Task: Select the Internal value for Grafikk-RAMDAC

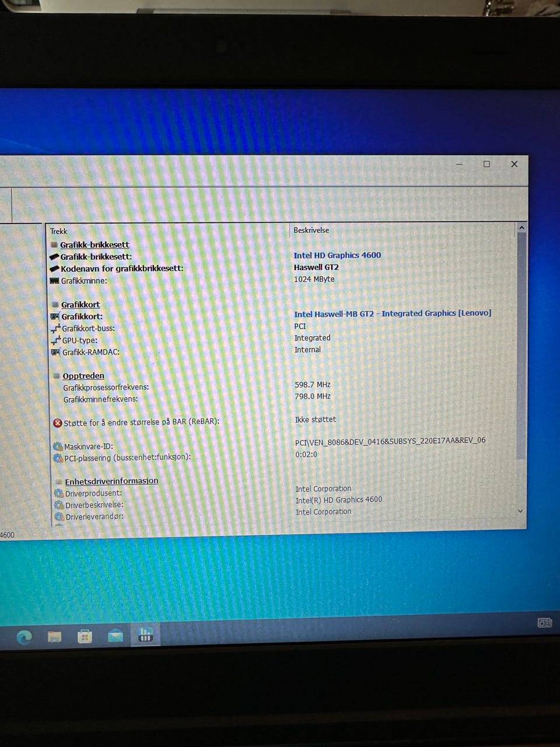Action: (x=307, y=350)
